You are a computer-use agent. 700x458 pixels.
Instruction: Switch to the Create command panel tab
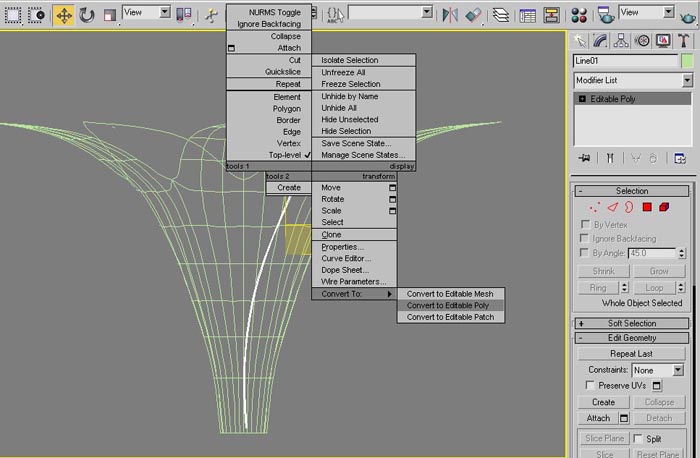[579, 41]
